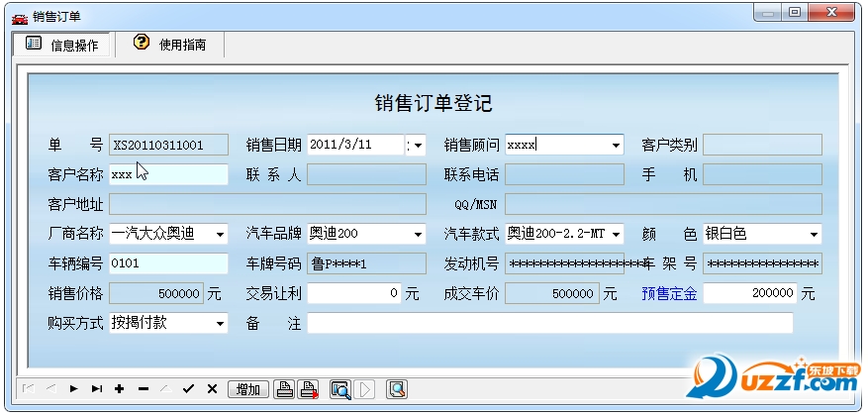Open the 销售日期 date picker dropdown

[417, 146]
